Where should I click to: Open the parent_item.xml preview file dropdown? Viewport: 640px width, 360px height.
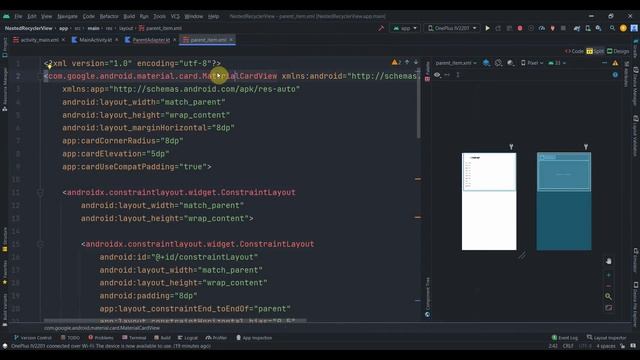(456, 63)
